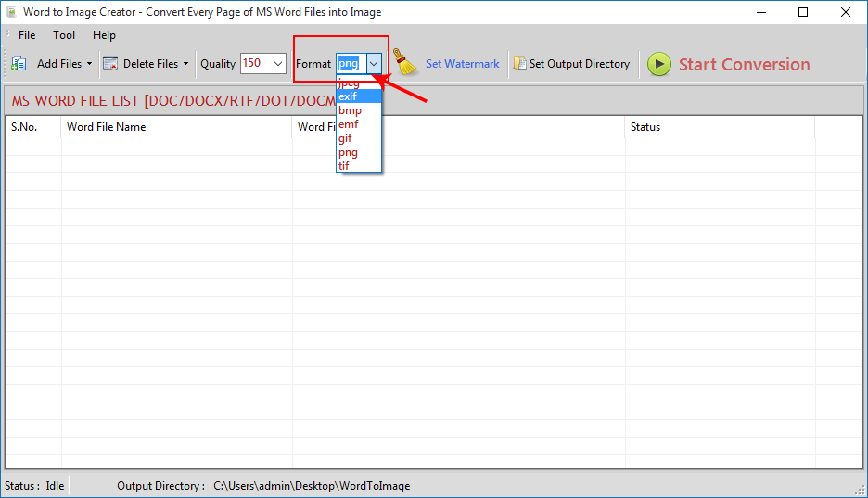Minimize the Word to Image Creator window
Screen dimensions: 868x498
[x=761, y=12]
